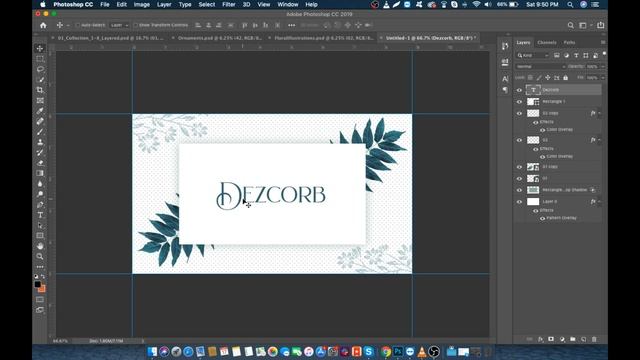The image size is (640, 360).
Task: Open the Layer menu
Action: click(164, 4)
